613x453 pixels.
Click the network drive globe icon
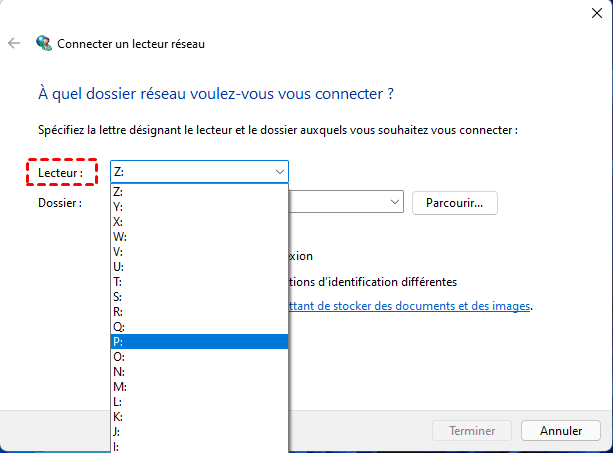[x=43, y=43]
